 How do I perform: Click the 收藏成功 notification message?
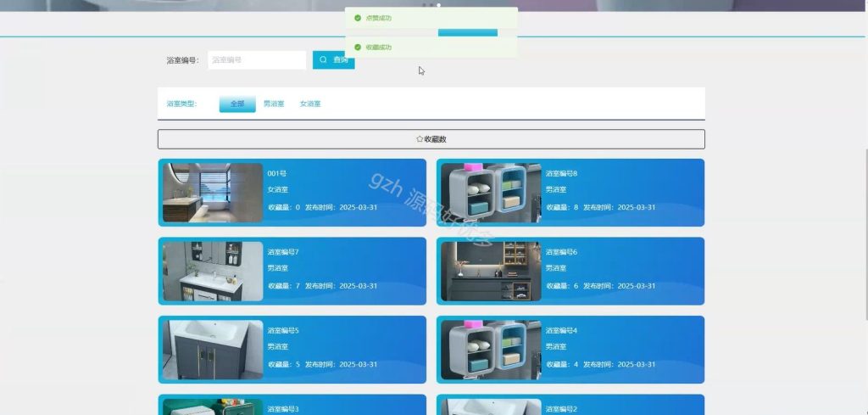[x=431, y=47]
